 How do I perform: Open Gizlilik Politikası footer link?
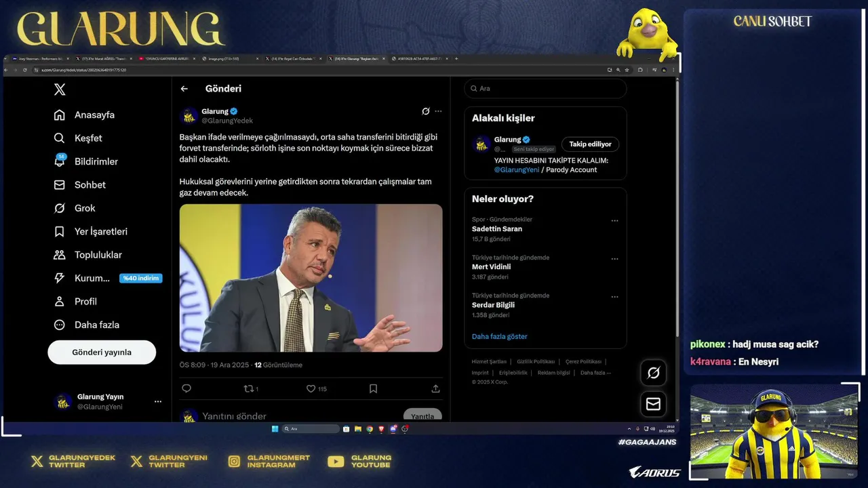pos(536,362)
